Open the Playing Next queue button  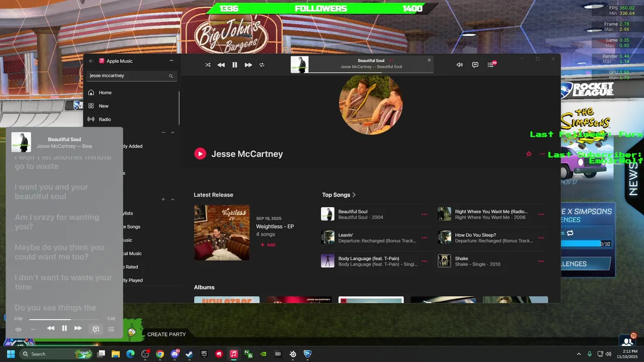(x=491, y=64)
